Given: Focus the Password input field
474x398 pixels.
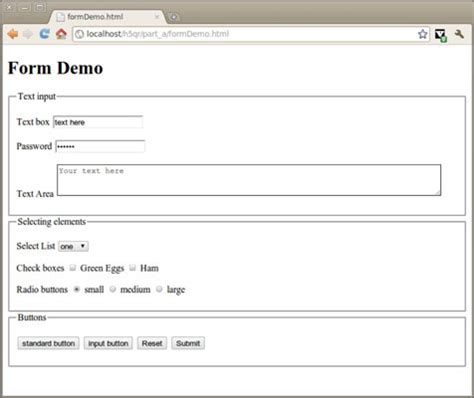Looking at the screenshot, I should pos(100,146).
